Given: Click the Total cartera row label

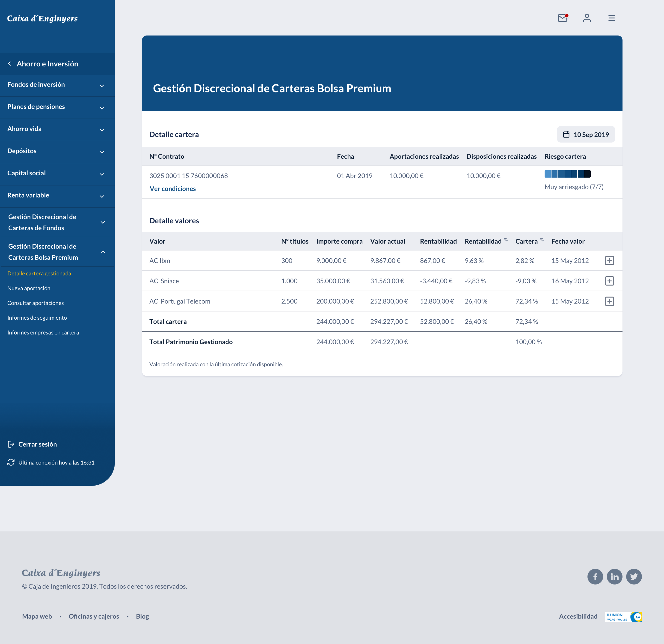Looking at the screenshot, I should click(x=168, y=322).
